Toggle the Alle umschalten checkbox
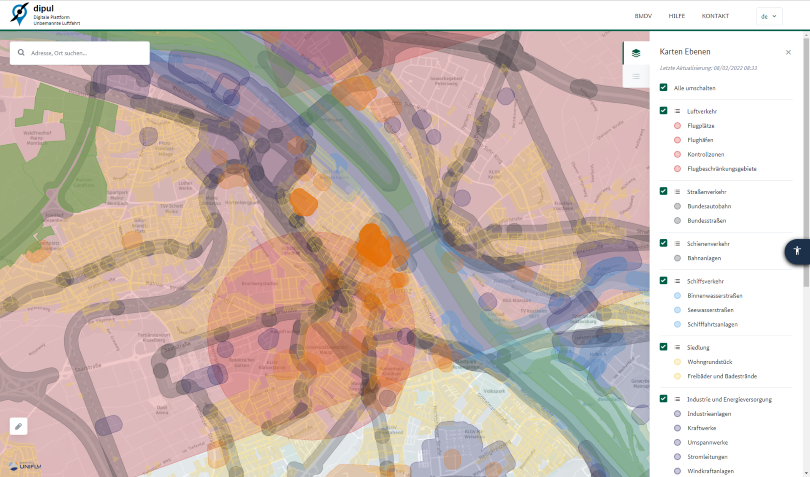This screenshot has height=477, width=810. click(663, 88)
